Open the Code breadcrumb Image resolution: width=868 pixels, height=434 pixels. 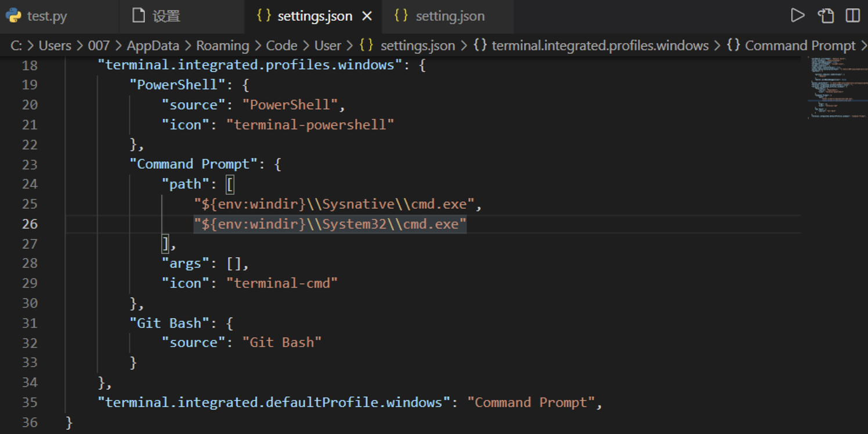281,45
